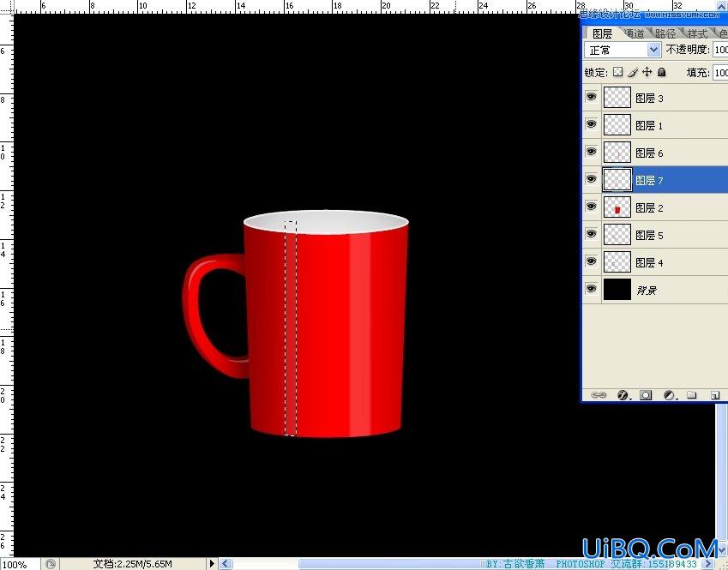Add a layer mask to 图层 7
The image size is (728, 570).
point(646,395)
